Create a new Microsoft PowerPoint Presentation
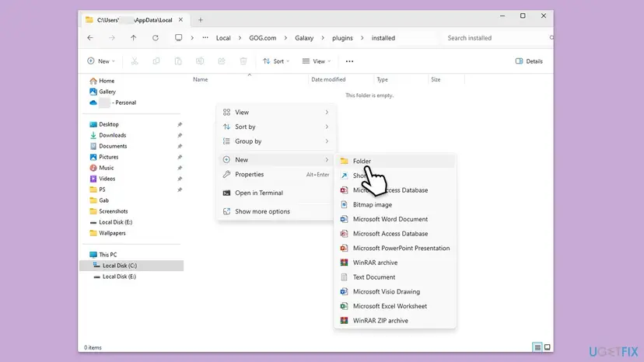This screenshot has height=362, width=644. pyautogui.click(x=395, y=248)
